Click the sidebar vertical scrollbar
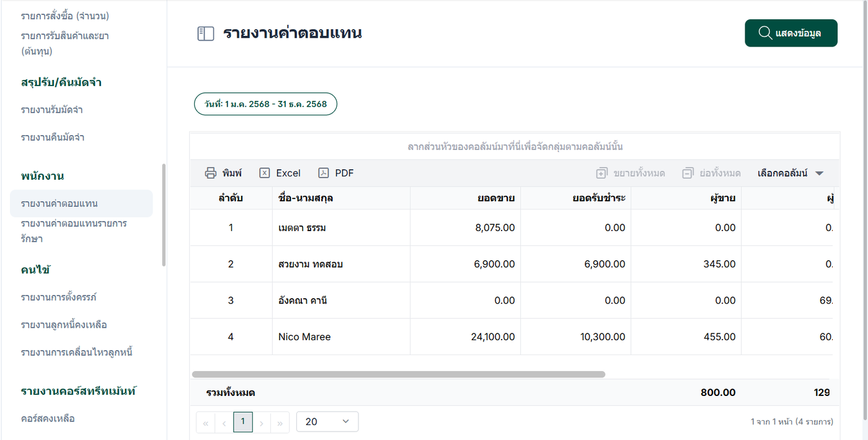 164,214
